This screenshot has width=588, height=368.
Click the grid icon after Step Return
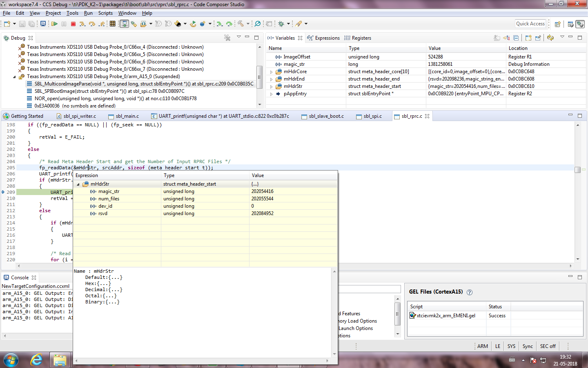click(113, 24)
